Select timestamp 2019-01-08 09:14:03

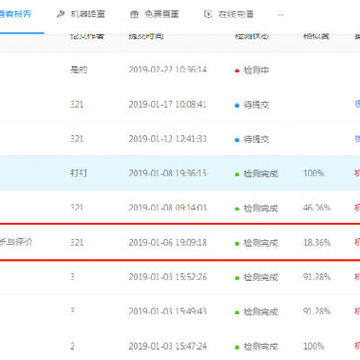coord(168,208)
